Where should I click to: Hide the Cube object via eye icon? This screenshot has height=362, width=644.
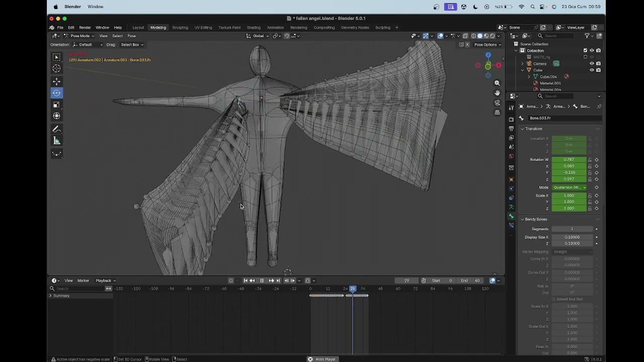pos(592,70)
